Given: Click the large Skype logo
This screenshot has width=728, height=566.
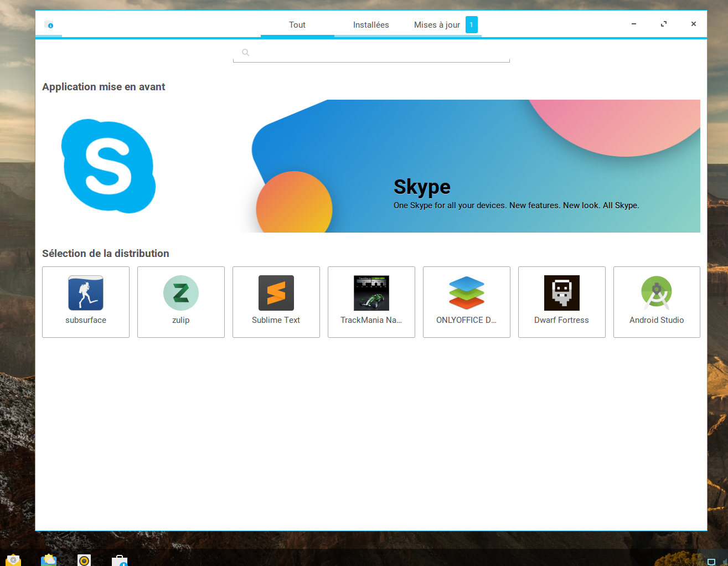Looking at the screenshot, I should [109, 166].
